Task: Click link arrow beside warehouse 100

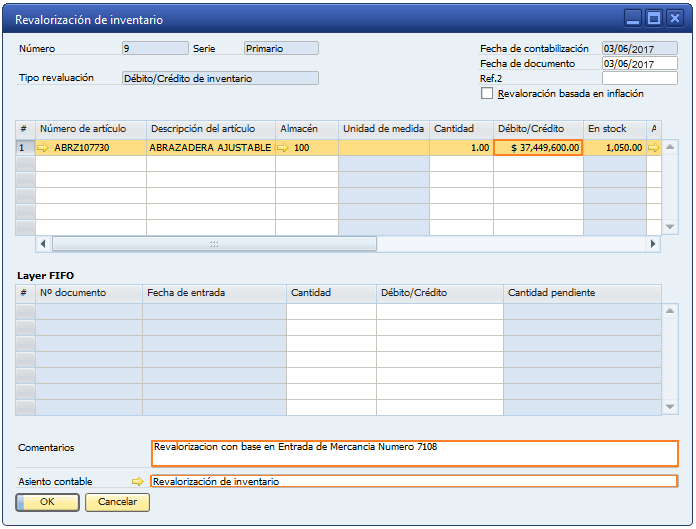Action: pos(283,148)
